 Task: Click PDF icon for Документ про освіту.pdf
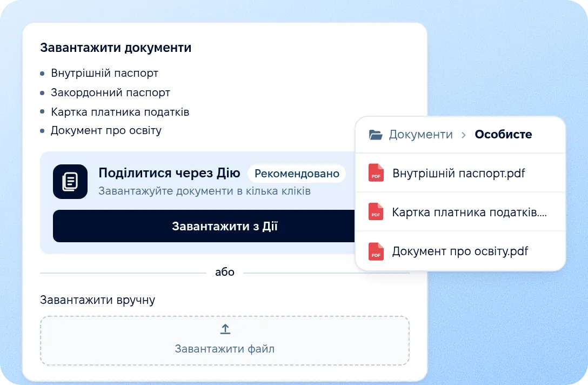click(x=376, y=251)
